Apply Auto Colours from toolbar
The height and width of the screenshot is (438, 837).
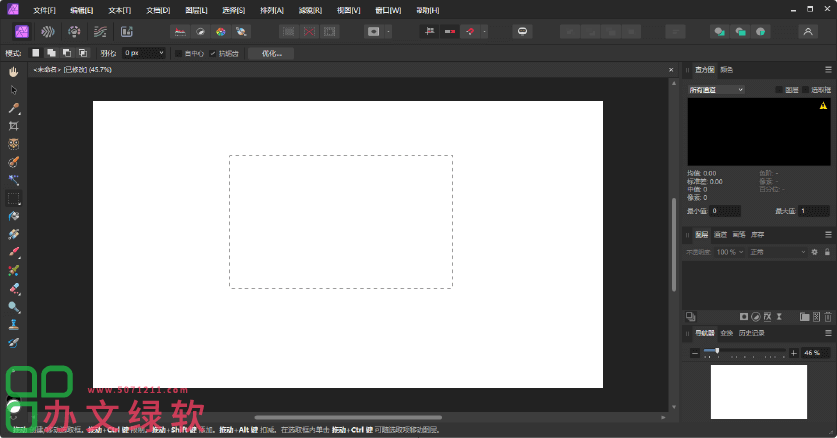(x=220, y=32)
